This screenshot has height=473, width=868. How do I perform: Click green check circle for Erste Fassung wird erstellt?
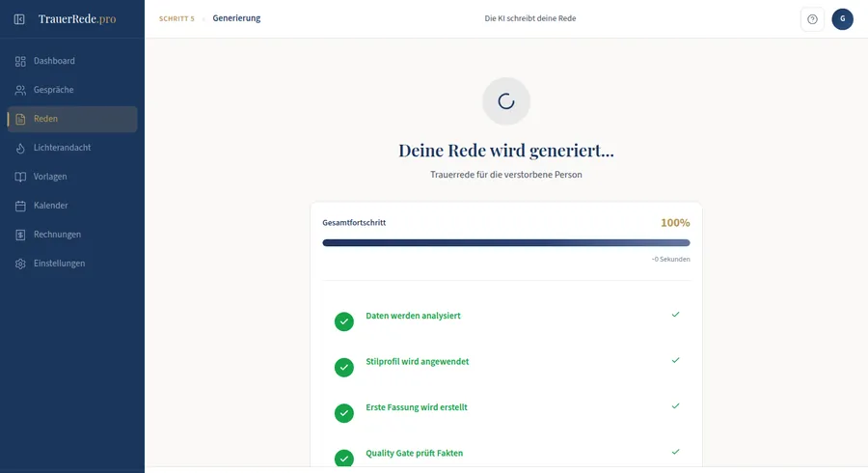(343, 413)
